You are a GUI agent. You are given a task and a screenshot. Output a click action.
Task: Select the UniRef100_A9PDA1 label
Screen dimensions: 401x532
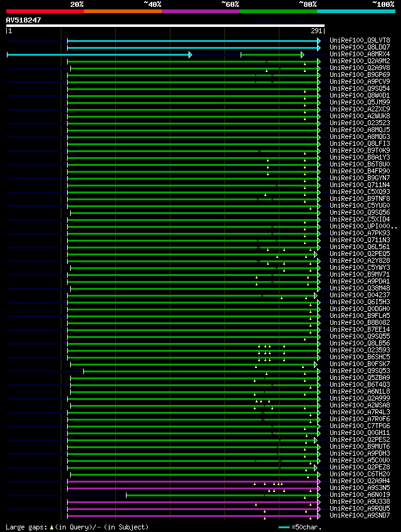(360, 281)
